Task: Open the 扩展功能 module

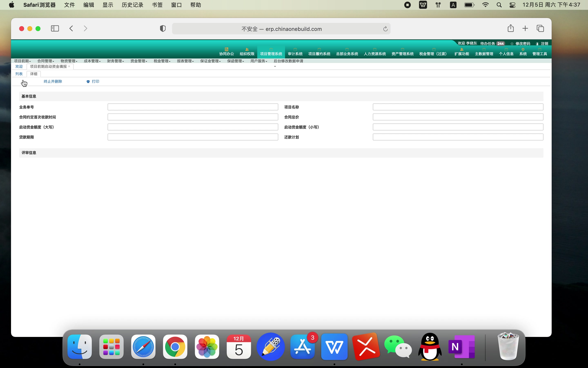Action: tap(462, 52)
